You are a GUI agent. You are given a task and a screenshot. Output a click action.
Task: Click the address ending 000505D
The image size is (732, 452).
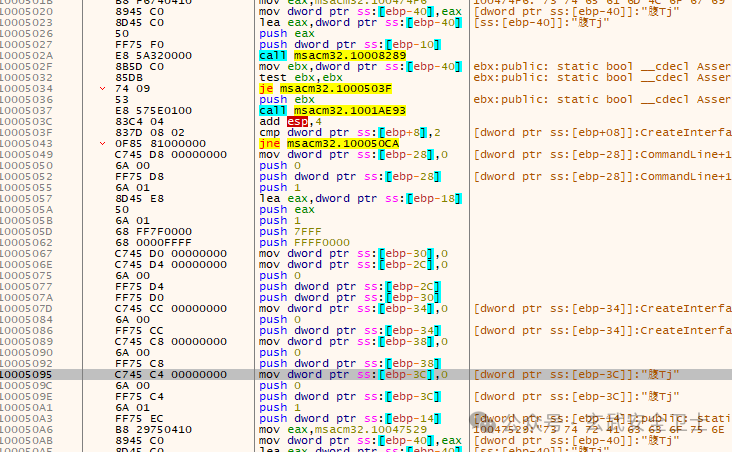(x=26, y=232)
